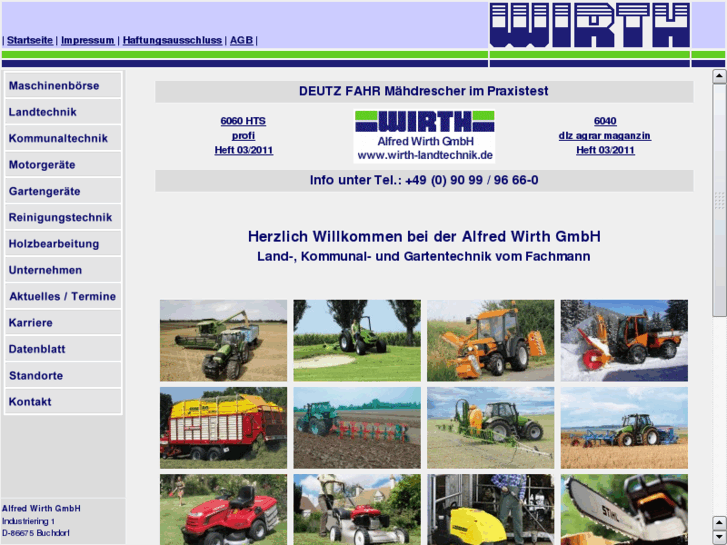Click the Industriering 1 address text
The width and height of the screenshot is (727, 545).
[28, 521]
